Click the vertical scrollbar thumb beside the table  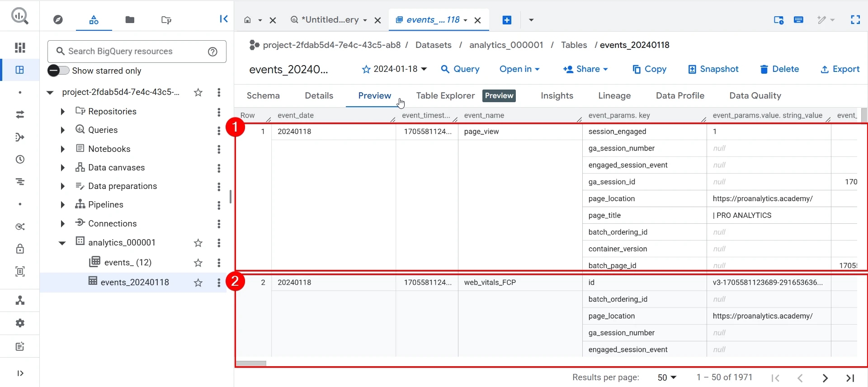[864, 115]
